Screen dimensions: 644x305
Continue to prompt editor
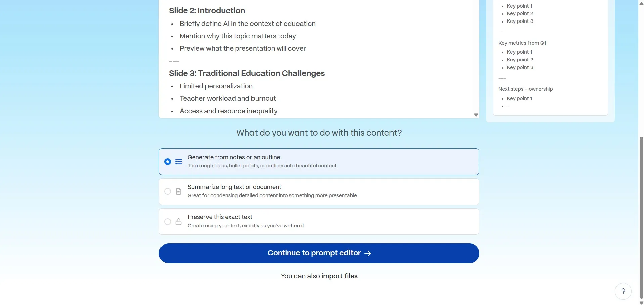coord(319,253)
